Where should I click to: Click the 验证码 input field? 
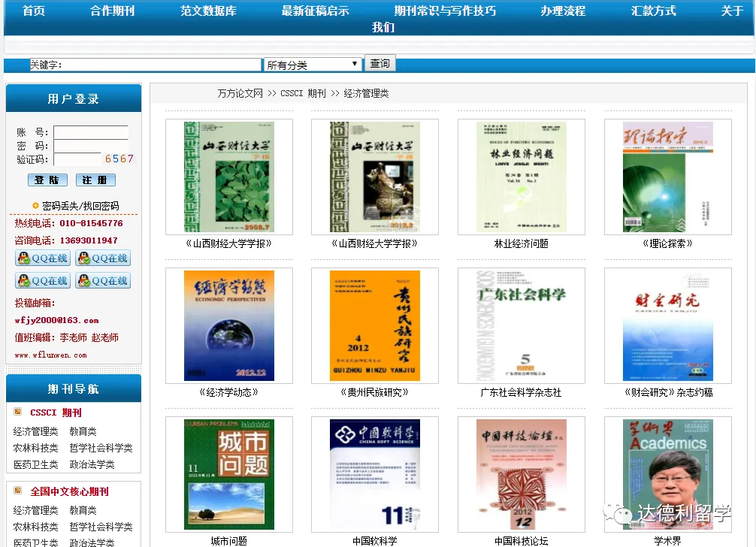(77, 159)
